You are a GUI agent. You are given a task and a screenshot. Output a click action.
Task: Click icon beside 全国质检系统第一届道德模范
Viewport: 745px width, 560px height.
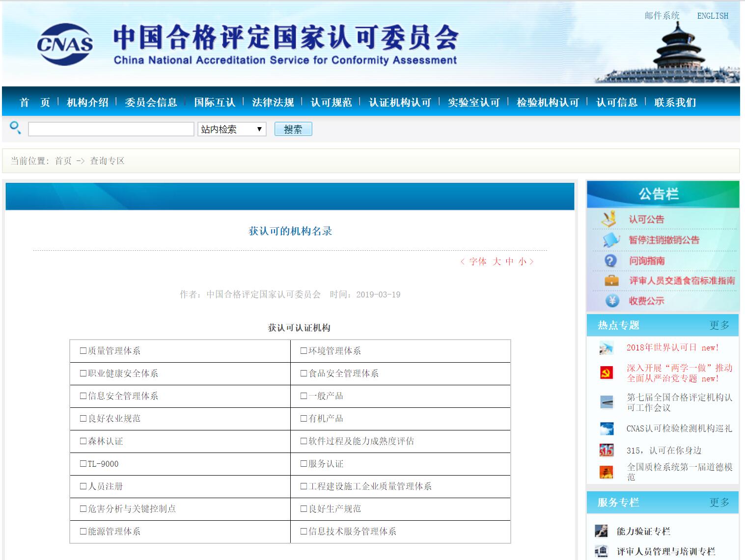click(x=607, y=472)
